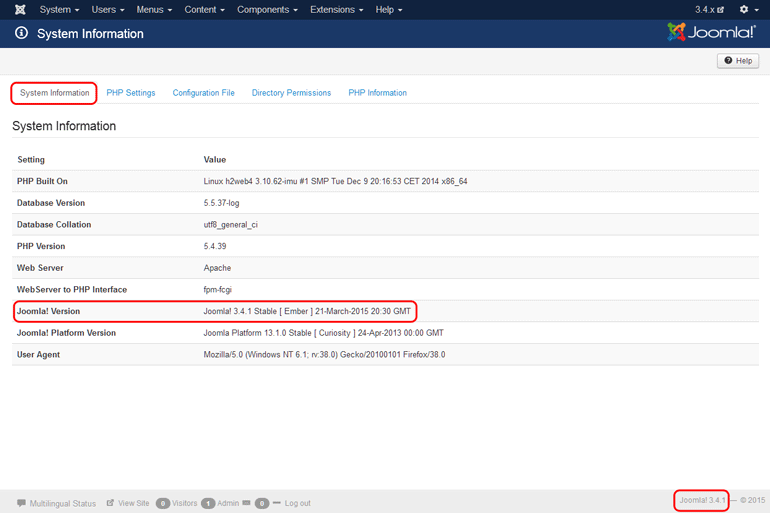Image resolution: width=770 pixels, height=513 pixels.
Task: Click the Web Server value Apache
Action: point(217,268)
